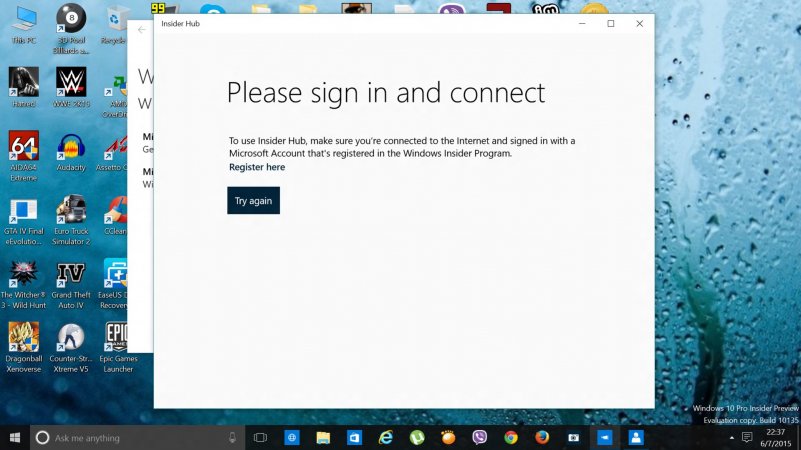Image resolution: width=801 pixels, height=450 pixels.
Task: Select the EaseUS Recovery desktop shortcut
Action: pos(113,284)
